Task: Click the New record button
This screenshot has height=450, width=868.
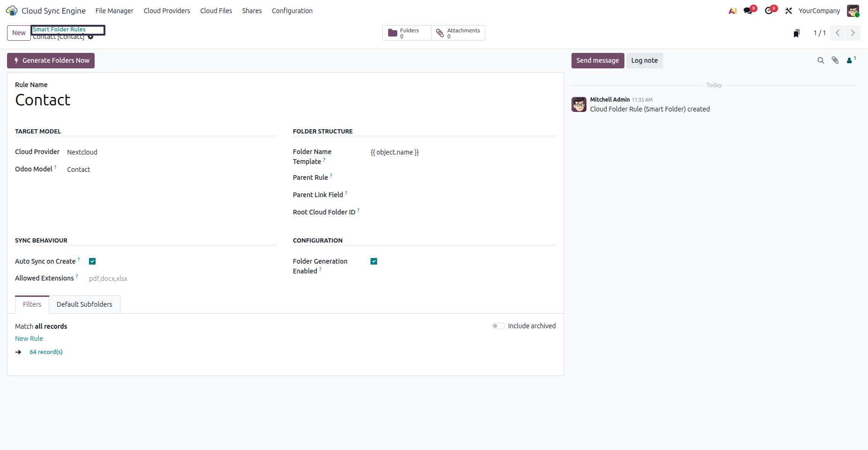Action: click(19, 33)
